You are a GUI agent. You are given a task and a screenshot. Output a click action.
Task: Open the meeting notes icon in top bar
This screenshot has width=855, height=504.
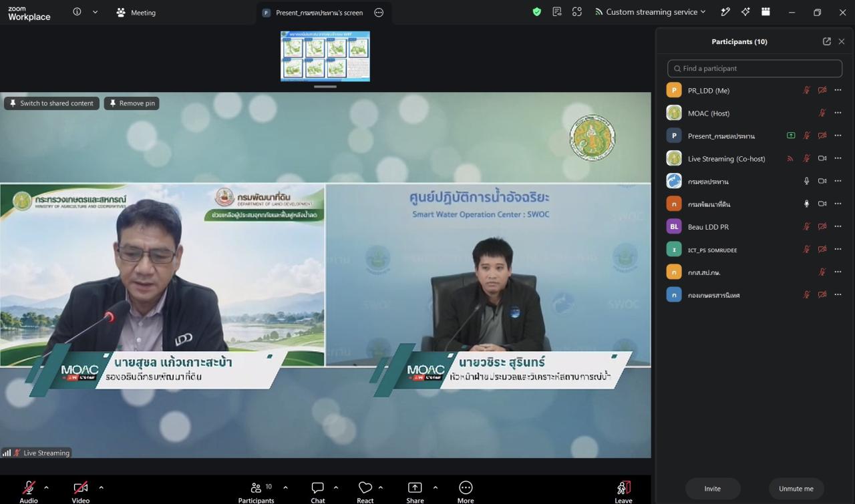[x=557, y=12]
